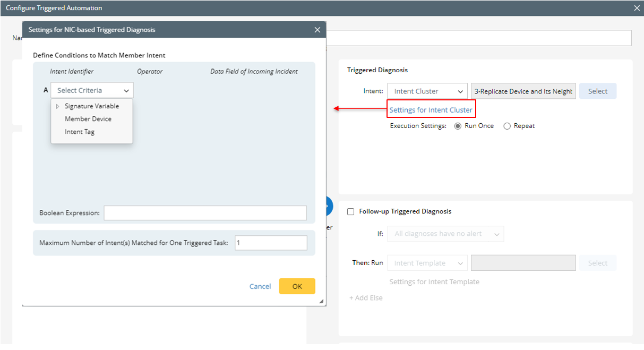Select Signature Variable in the criteria list
Image resolution: width=644 pixels, height=350 pixels.
pyautogui.click(x=92, y=106)
